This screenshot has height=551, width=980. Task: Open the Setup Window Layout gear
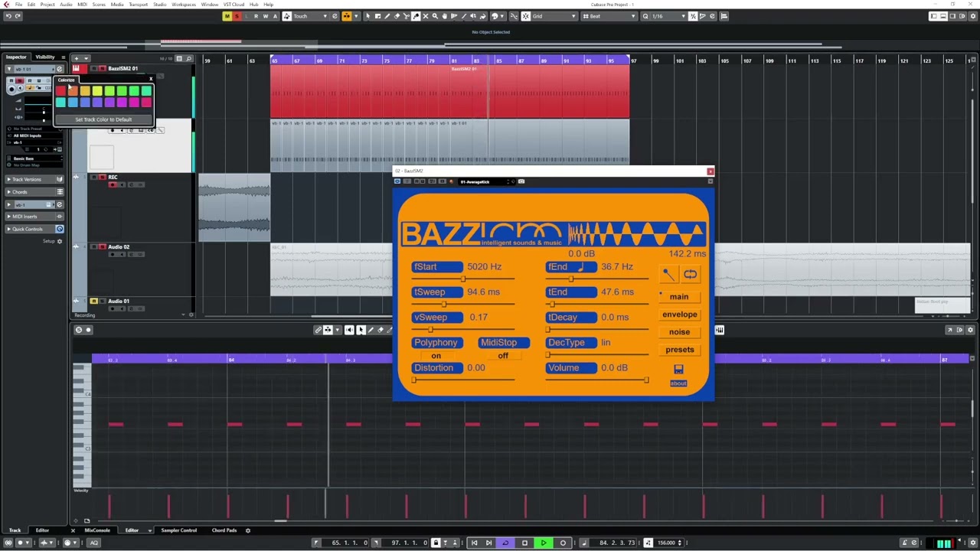point(974,16)
